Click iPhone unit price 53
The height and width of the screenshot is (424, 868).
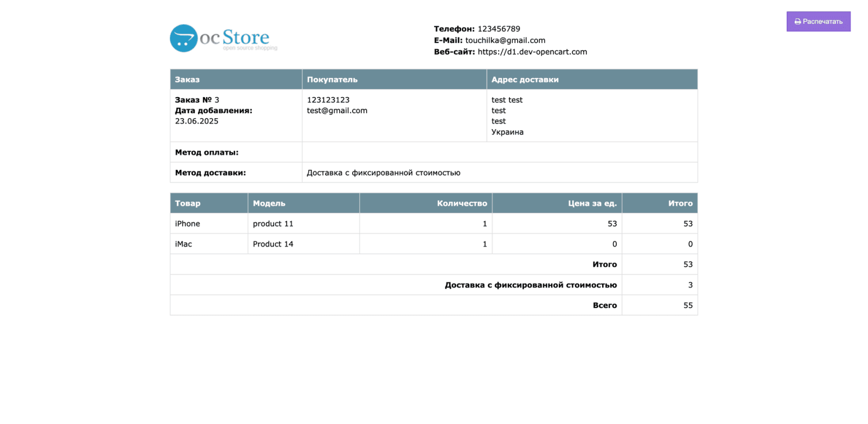(612, 223)
